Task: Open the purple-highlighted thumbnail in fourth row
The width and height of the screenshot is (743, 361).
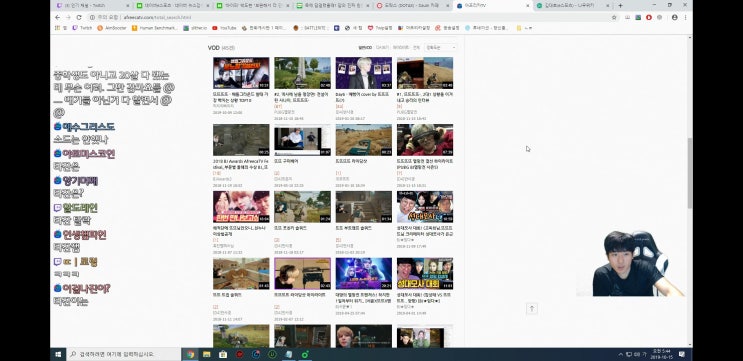Action: tap(302, 273)
